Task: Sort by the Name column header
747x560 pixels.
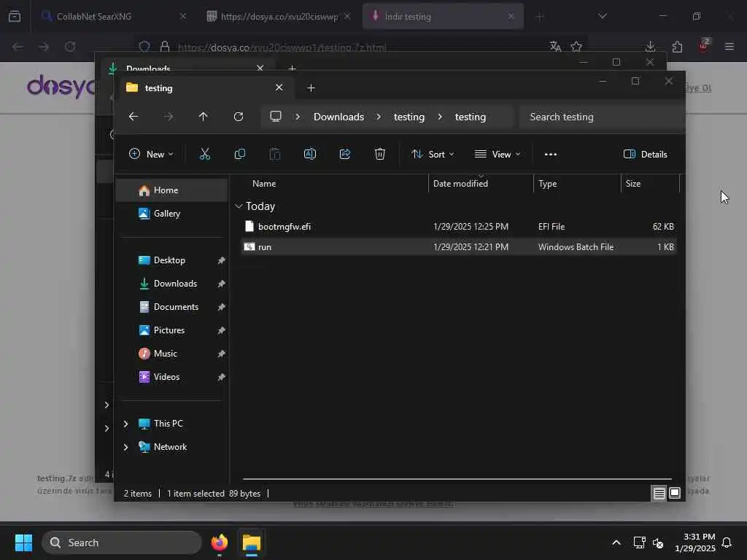Action: click(x=334, y=183)
